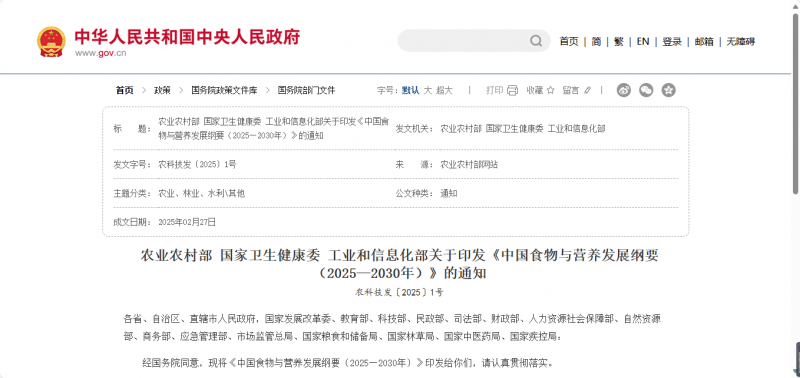Click 打印 text label

click(494, 90)
